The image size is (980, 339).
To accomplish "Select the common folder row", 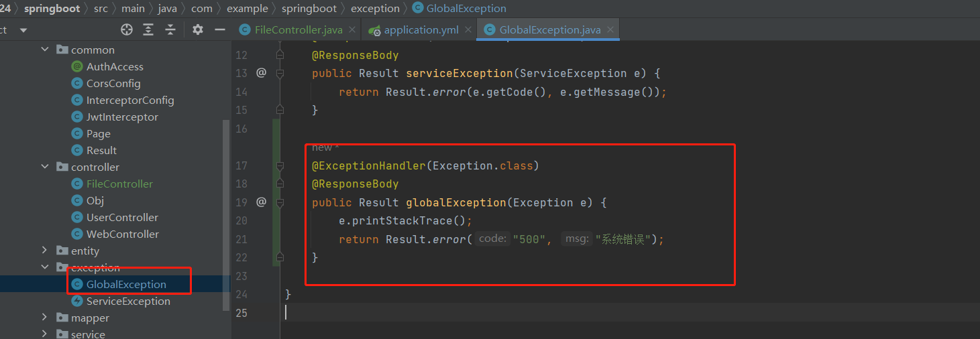I will click(x=93, y=50).
